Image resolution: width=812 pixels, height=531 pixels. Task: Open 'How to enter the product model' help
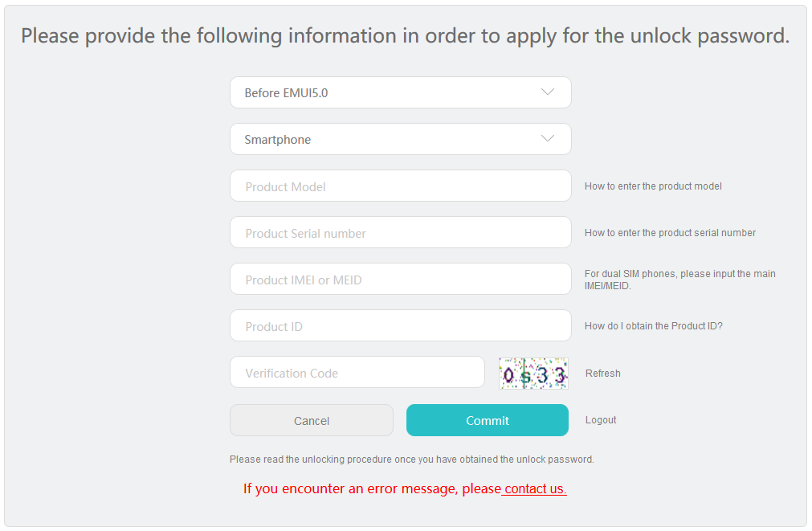[x=653, y=186]
